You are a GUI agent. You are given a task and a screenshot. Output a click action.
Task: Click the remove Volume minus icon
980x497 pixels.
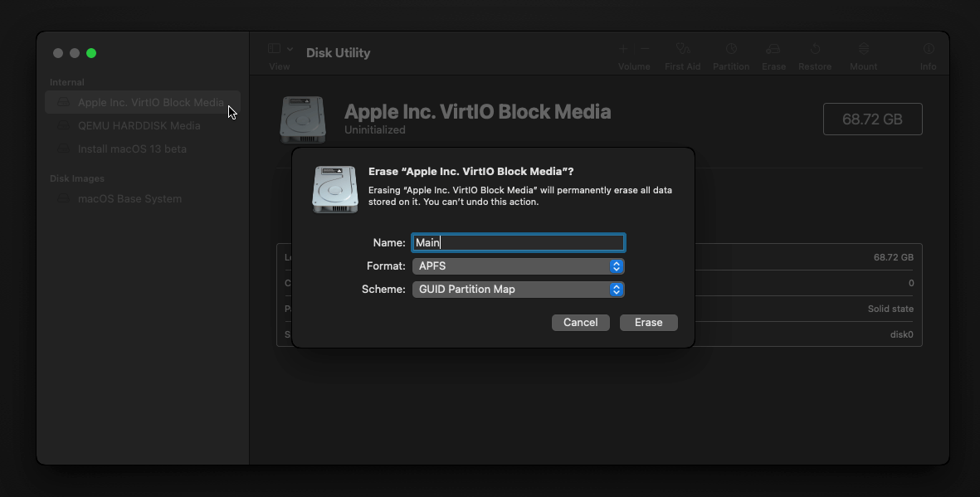click(645, 49)
